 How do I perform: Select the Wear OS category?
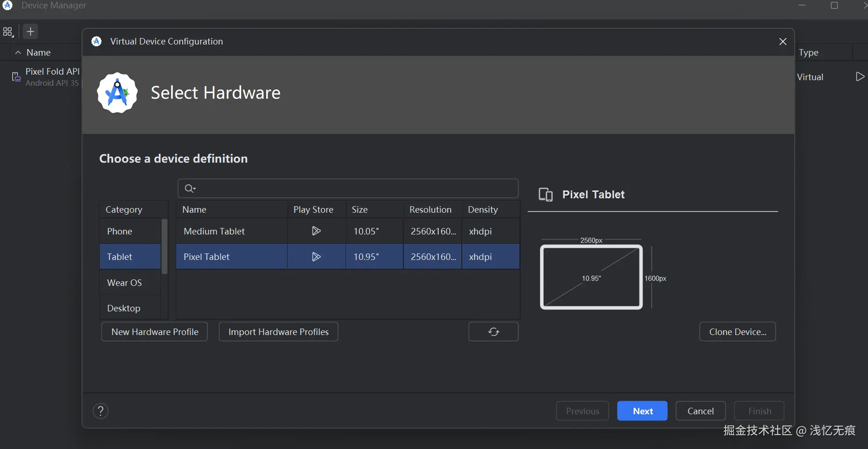point(124,283)
